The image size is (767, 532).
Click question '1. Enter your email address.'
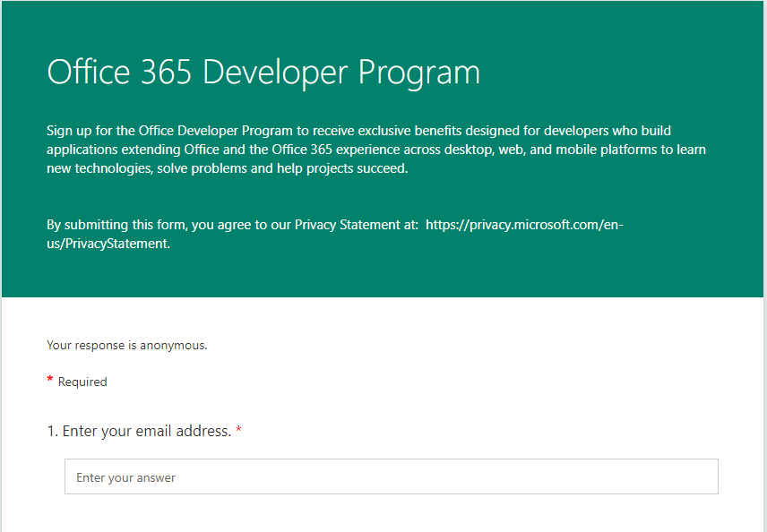(144, 431)
